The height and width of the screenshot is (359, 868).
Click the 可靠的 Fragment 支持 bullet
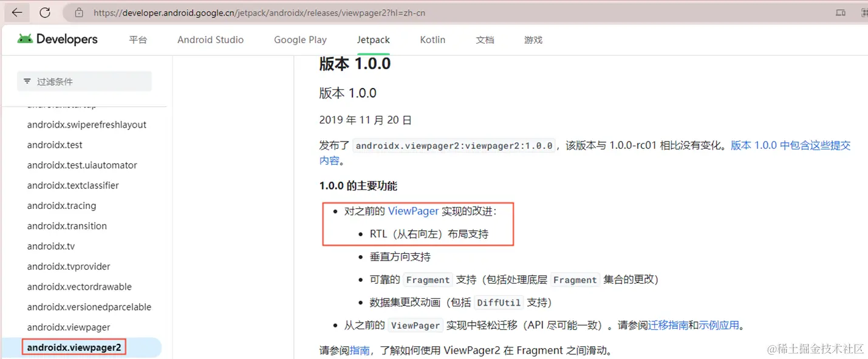click(x=514, y=279)
